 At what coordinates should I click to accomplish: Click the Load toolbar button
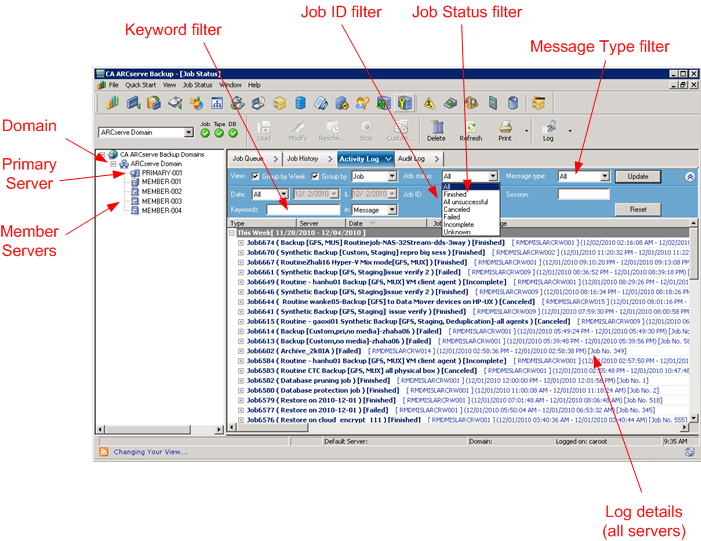click(264, 131)
